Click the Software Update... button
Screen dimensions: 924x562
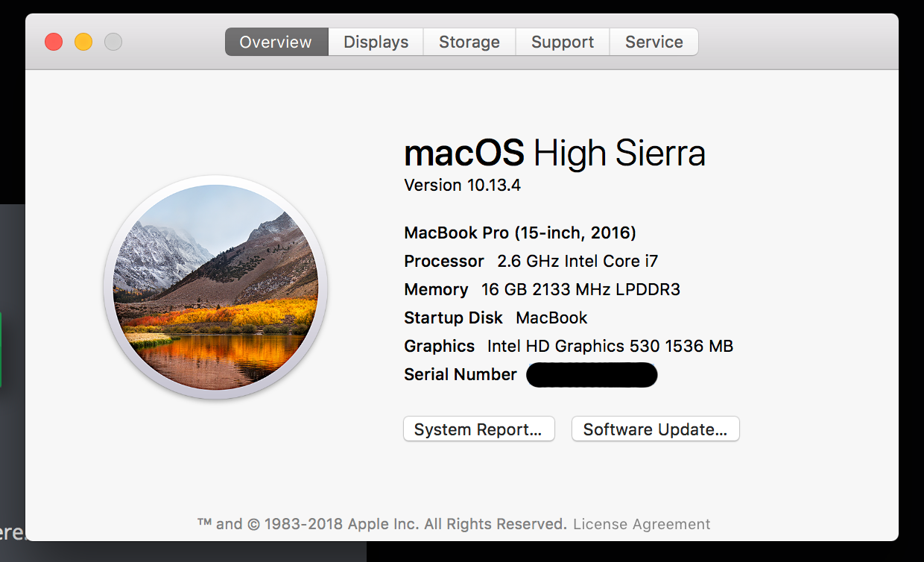[x=655, y=429]
